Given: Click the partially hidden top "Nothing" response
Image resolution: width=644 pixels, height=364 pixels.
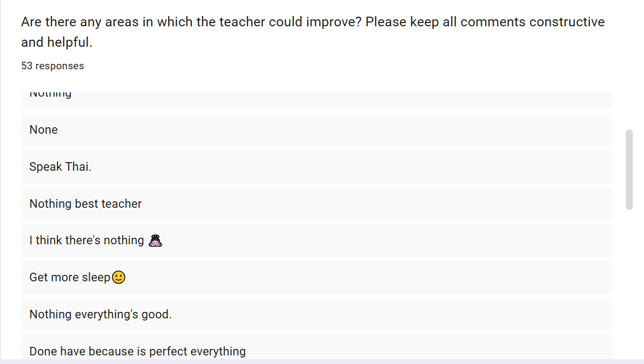Looking at the screenshot, I should (x=50, y=95).
